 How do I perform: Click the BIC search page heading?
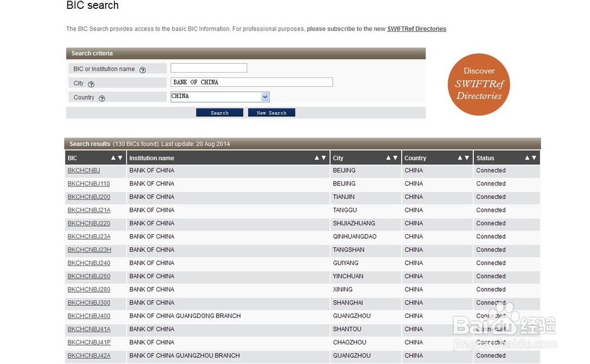tap(92, 5)
